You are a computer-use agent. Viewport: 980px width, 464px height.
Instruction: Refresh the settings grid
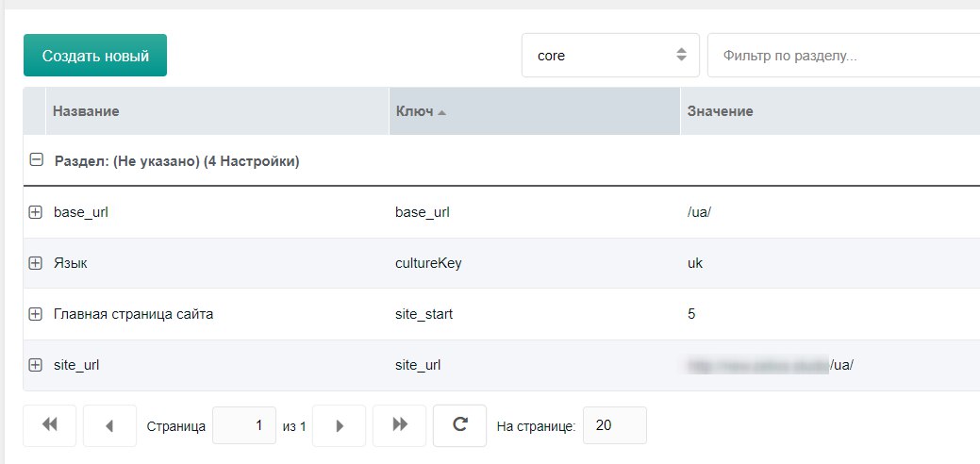click(460, 425)
